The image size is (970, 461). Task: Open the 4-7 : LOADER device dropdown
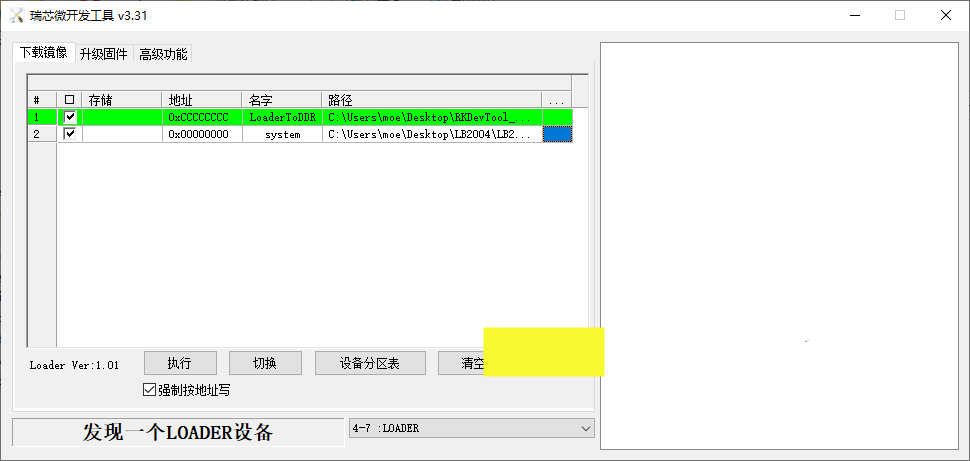point(585,428)
